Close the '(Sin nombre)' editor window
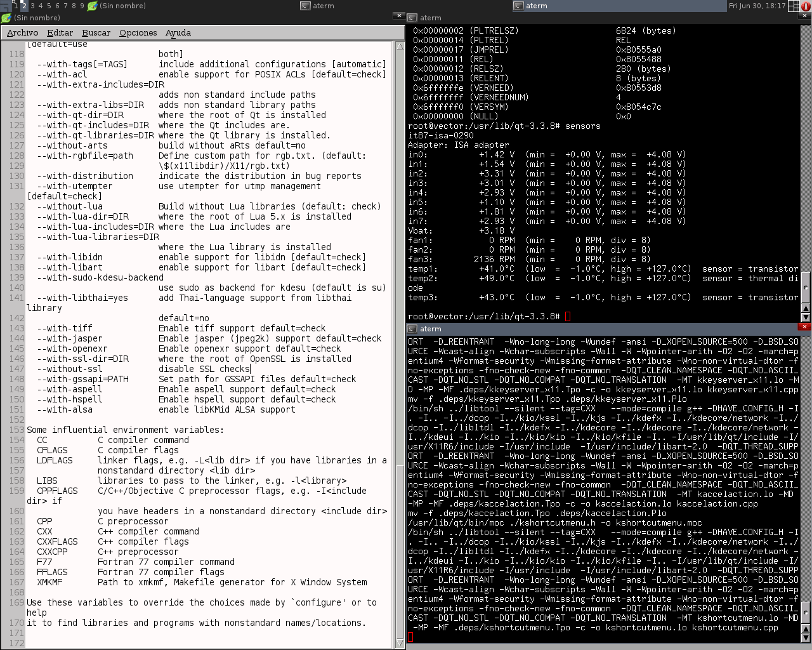 click(398, 15)
